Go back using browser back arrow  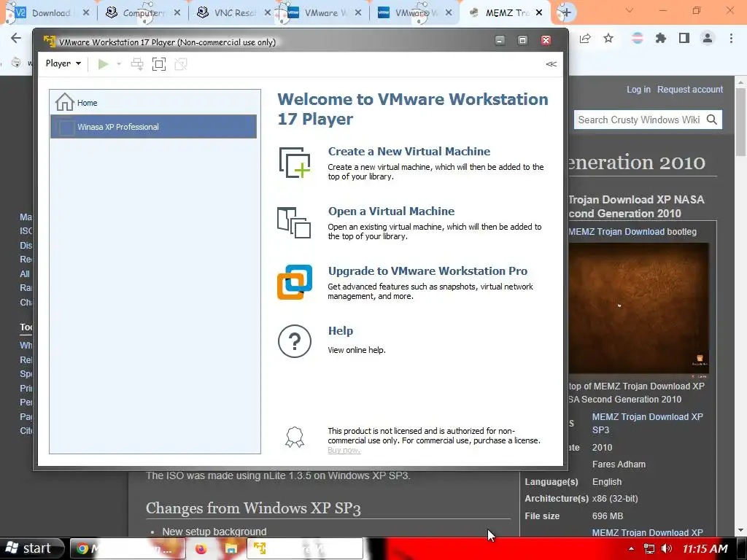(16, 38)
